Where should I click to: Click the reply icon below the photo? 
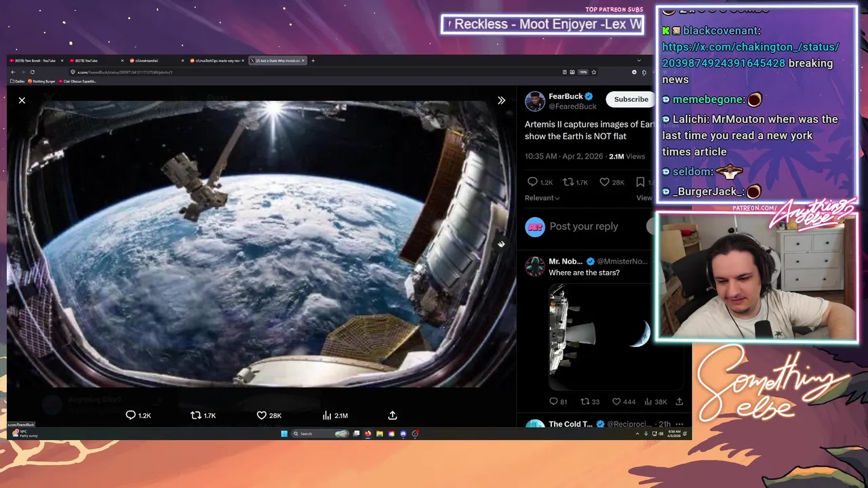131,415
